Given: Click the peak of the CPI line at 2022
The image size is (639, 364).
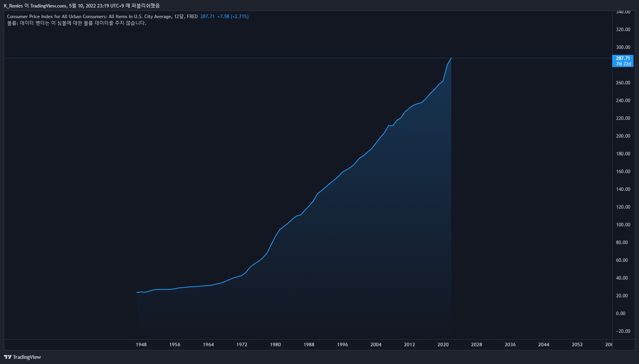Looking at the screenshot, I should pyautogui.click(x=451, y=58).
